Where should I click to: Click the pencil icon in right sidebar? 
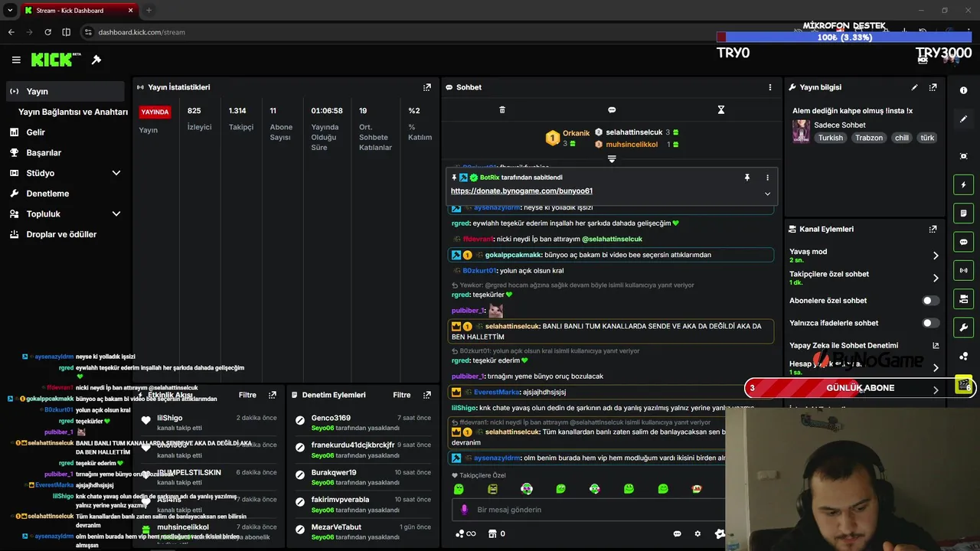point(964,119)
